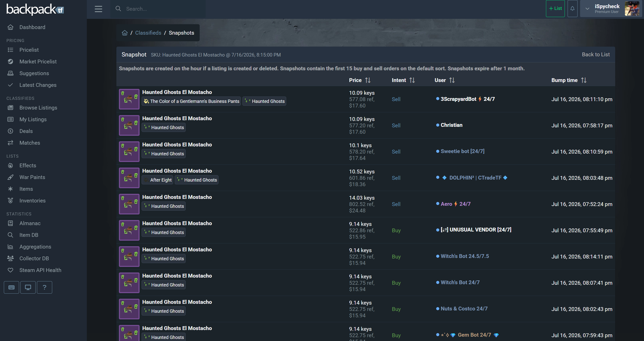Open Witch's Bot 24.5/7.5 profile

click(x=465, y=256)
